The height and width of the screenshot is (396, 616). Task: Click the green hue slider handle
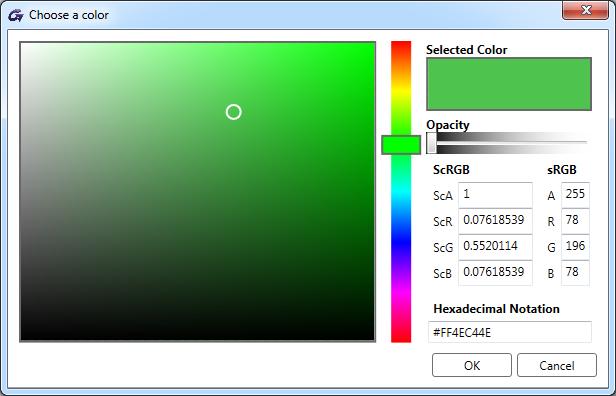(401, 145)
